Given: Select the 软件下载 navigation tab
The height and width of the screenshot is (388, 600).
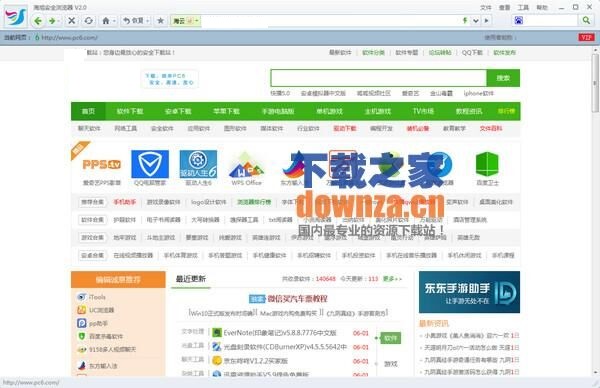Looking at the screenshot, I should coord(130,111).
